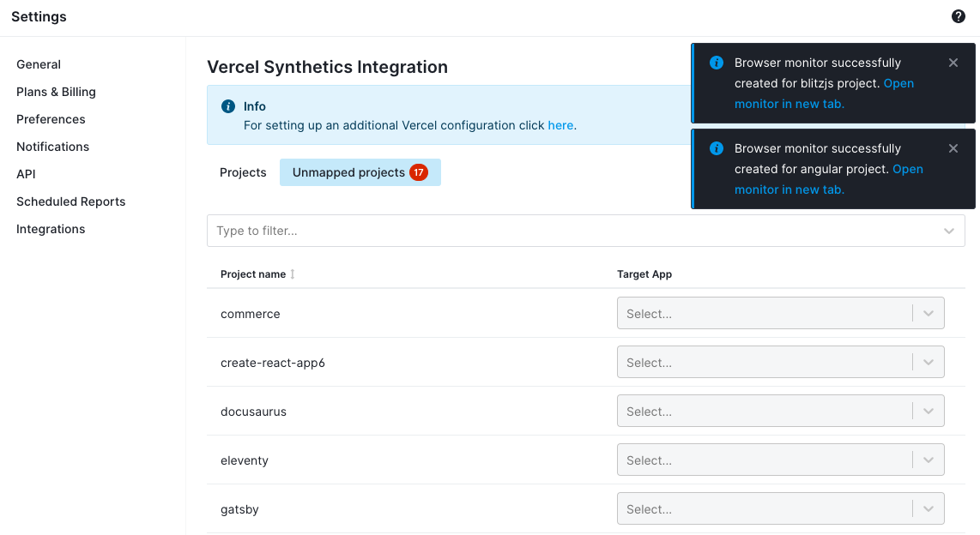This screenshot has width=980, height=535.
Task: Click the Target App column header
Action: click(x=644, y=274)
